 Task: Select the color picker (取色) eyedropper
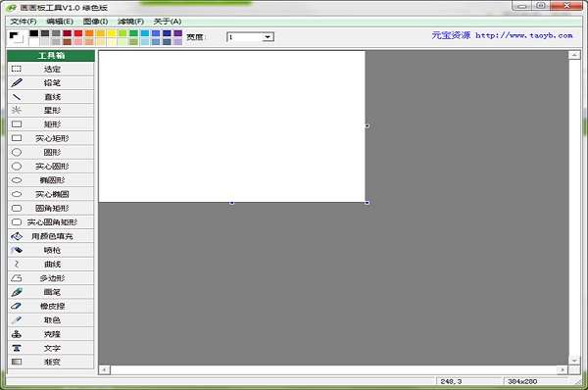click(x=51, y=319)
